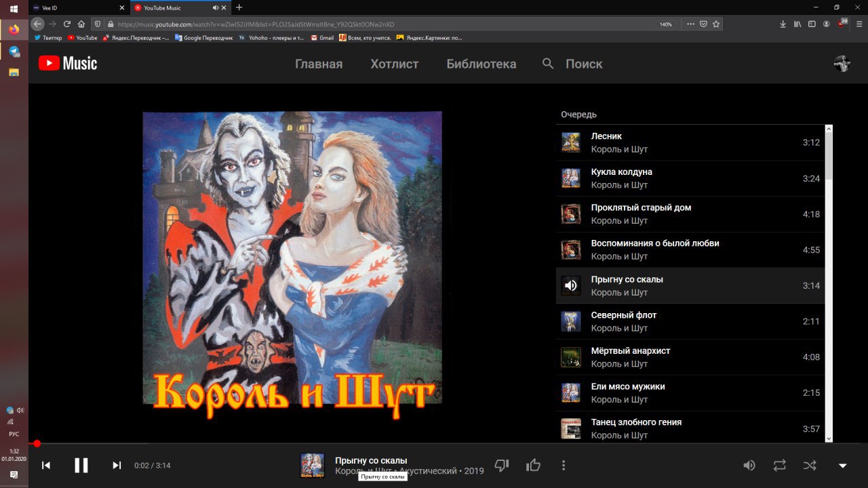Open the uBlock Origin extension

point(842,24)
